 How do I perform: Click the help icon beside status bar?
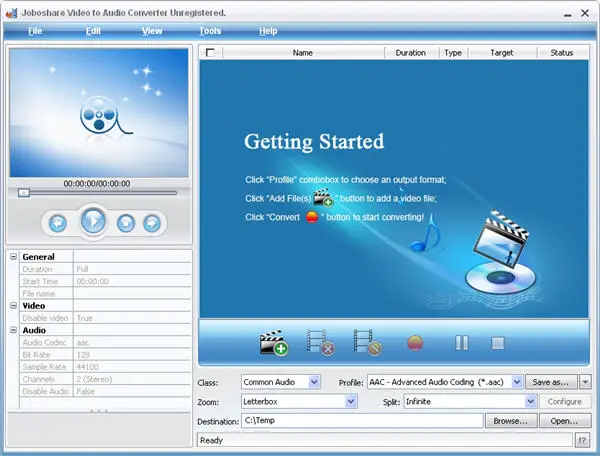coord(582,440)
